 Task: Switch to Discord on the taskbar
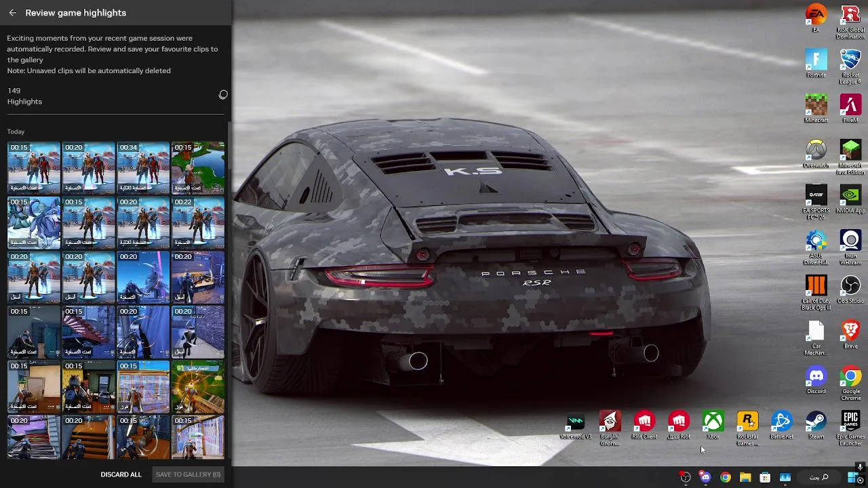[705, 478]
